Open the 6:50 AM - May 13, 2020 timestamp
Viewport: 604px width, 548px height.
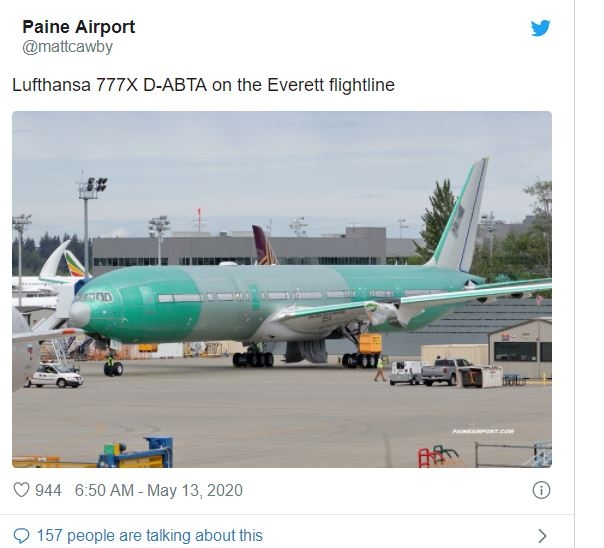click(x=158, y=491)
